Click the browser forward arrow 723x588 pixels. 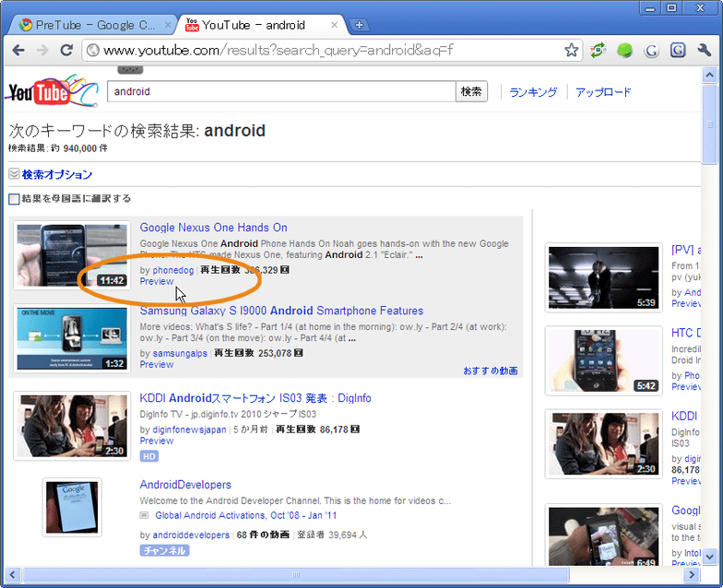(42, 50)
